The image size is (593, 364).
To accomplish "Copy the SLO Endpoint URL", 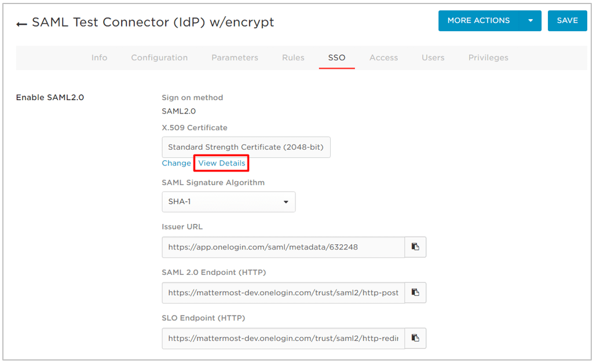I will point(415,339).
